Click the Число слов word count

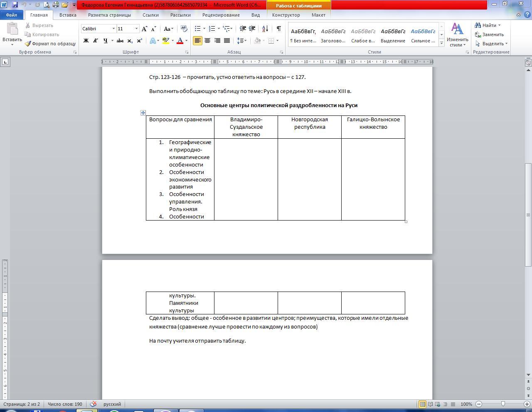[65, 404]
